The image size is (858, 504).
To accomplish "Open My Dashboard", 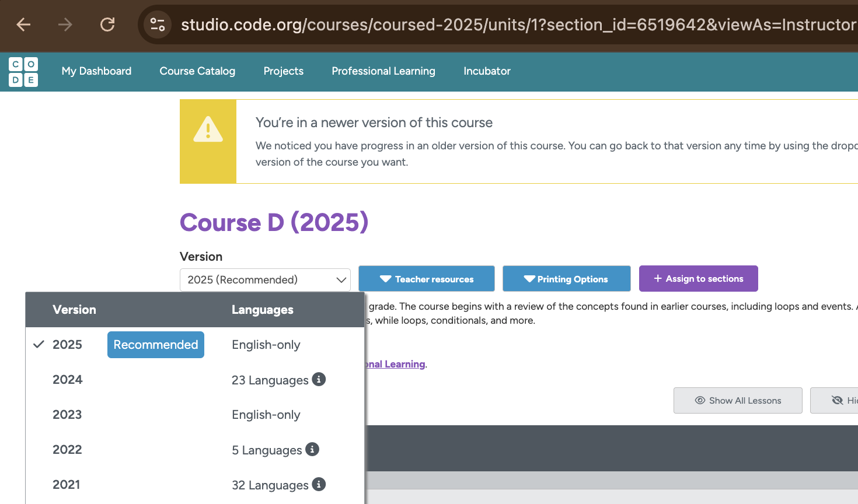I will click(97, 71).
